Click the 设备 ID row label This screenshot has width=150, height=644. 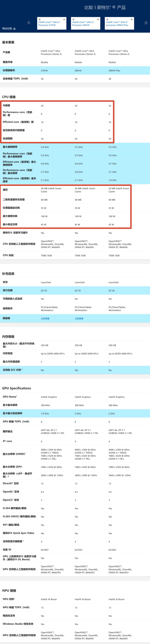click(x=7, y=549)
